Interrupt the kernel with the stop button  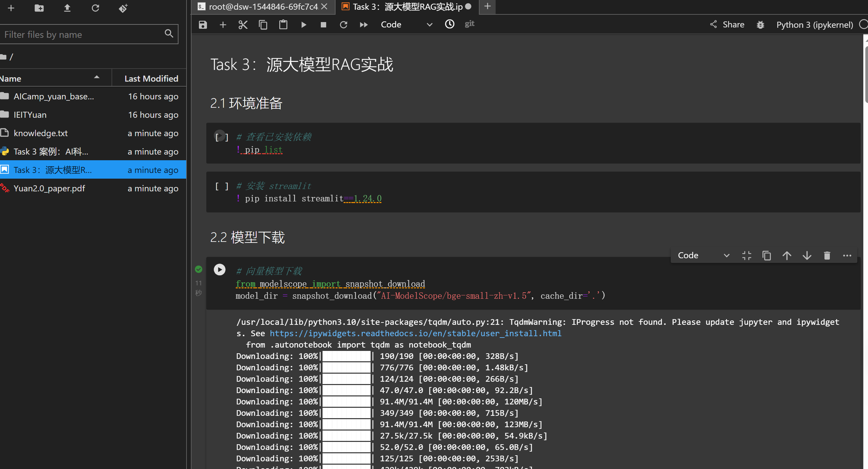[323, 24]
